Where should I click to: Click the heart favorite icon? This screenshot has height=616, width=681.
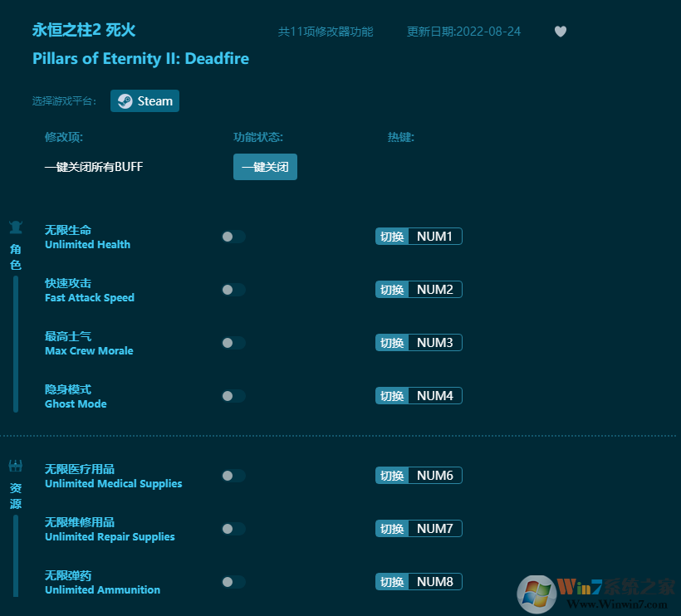[x=561, y=32]
